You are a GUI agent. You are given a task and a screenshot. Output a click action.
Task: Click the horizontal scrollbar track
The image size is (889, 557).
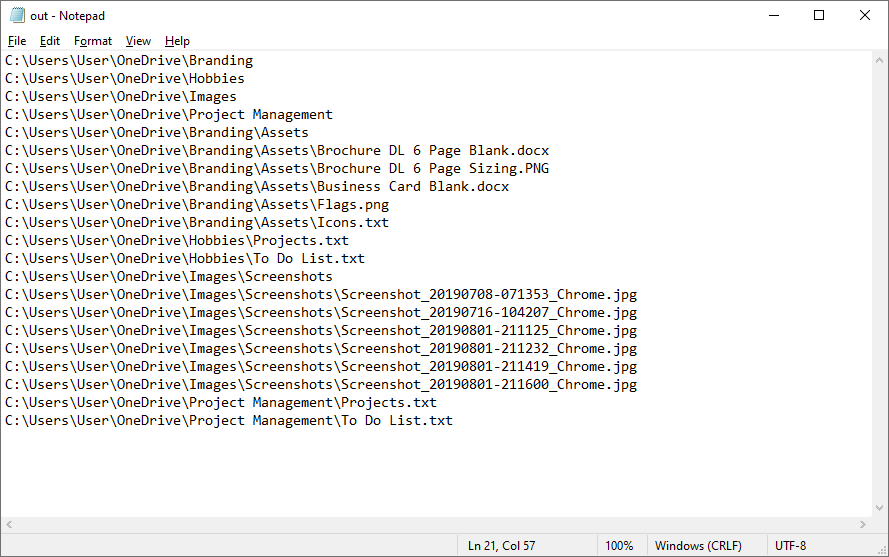click(x=435, y=525)
